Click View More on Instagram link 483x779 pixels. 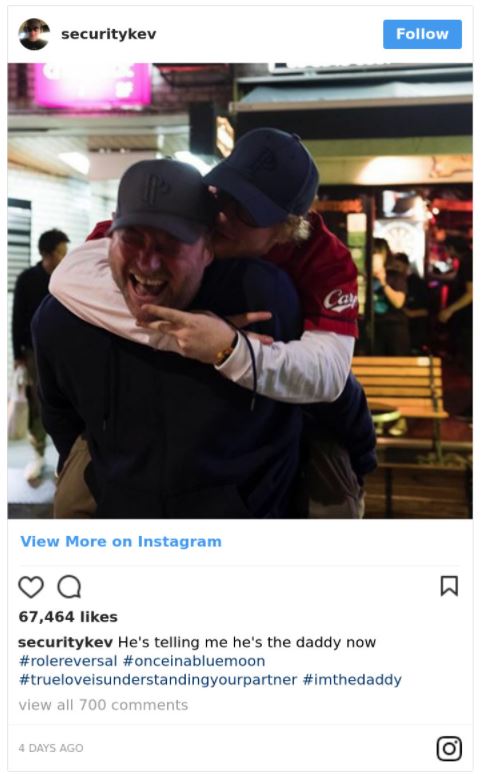(x=121, y=542)
